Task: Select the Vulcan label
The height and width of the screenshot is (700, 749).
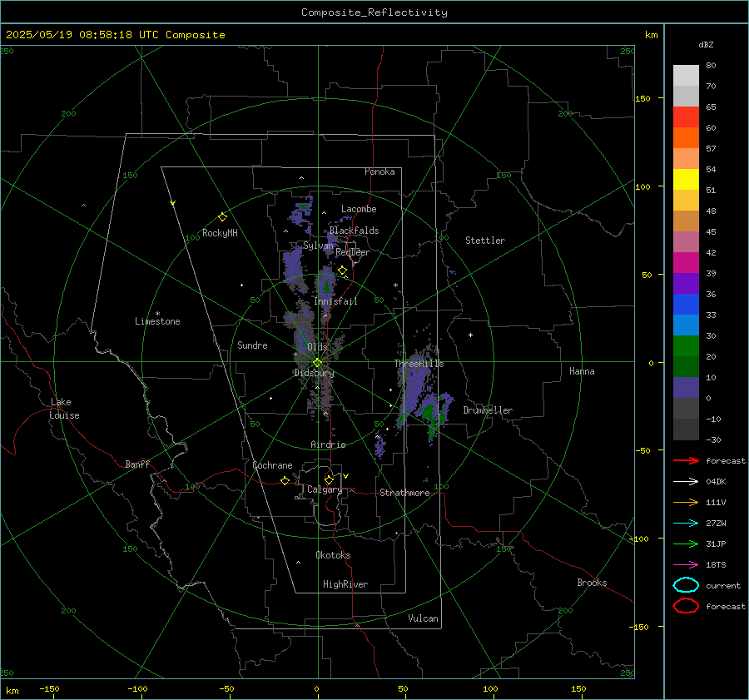Action: coord(423,618)
